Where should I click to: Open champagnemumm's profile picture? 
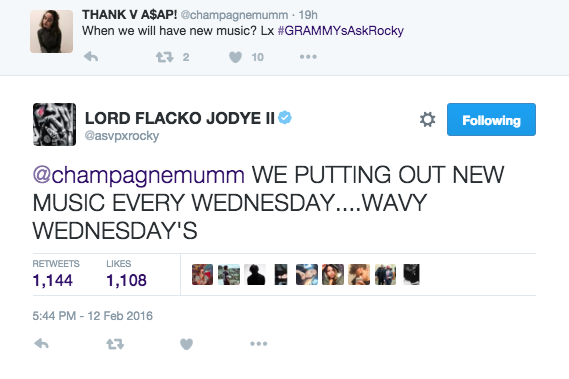52,32
